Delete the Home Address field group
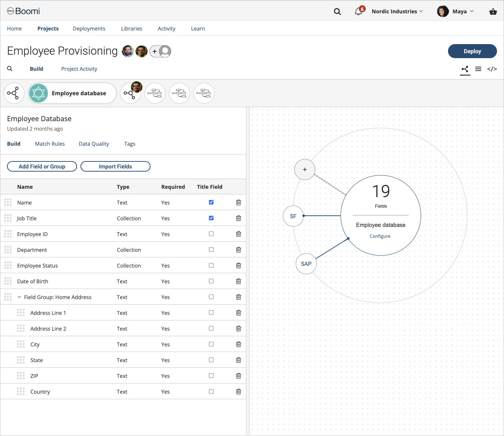 [x=239, y=297]
